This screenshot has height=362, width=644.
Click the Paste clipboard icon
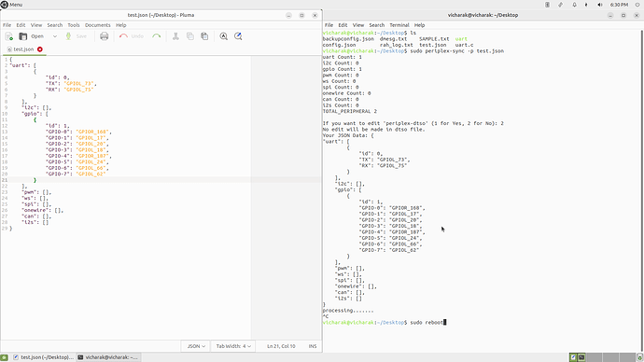(204, 36)
